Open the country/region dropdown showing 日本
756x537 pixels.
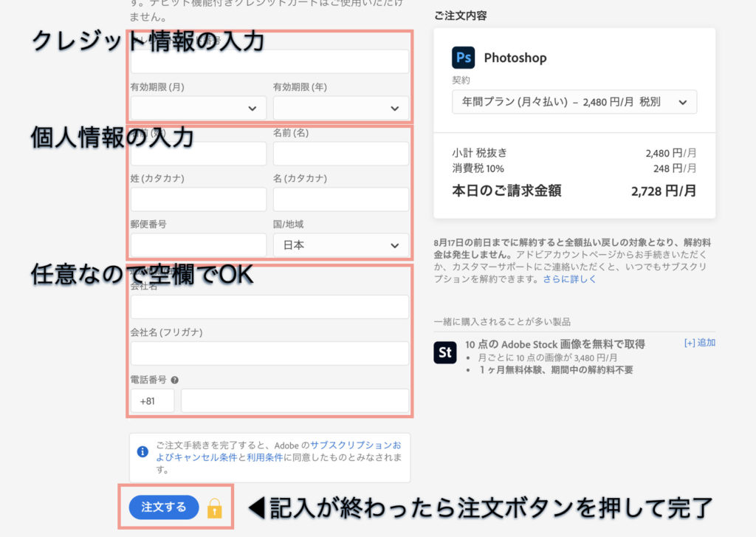[x=341, y=245]
